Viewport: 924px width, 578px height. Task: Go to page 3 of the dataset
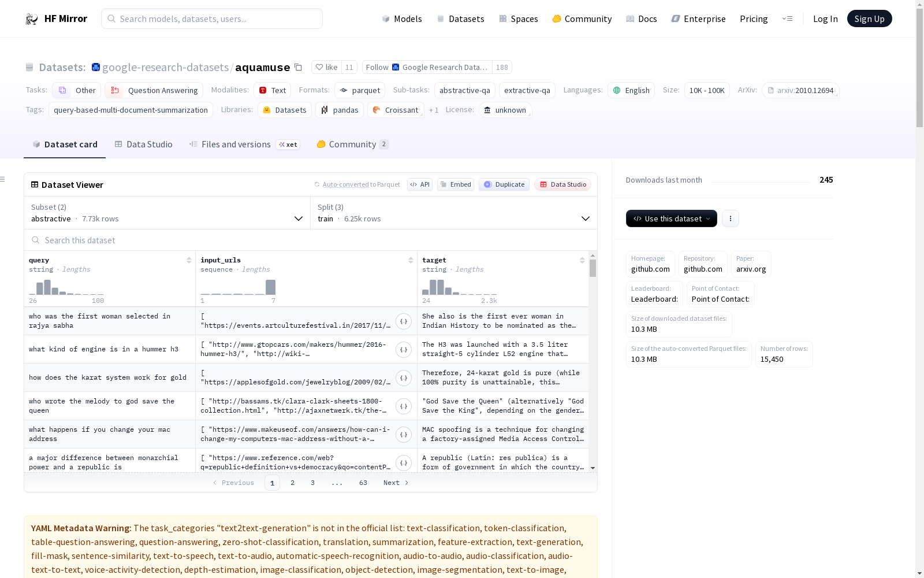(313, 483)
